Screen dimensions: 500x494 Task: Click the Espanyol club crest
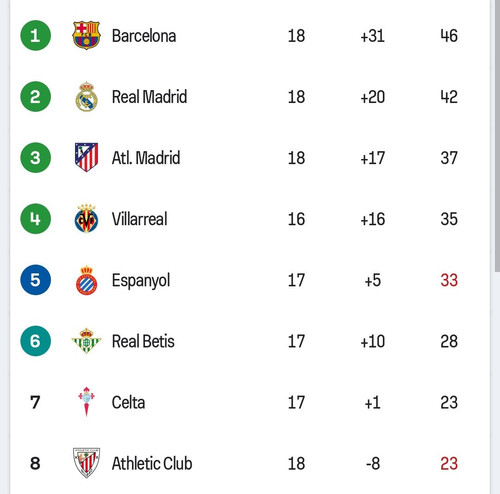point(86,280)
